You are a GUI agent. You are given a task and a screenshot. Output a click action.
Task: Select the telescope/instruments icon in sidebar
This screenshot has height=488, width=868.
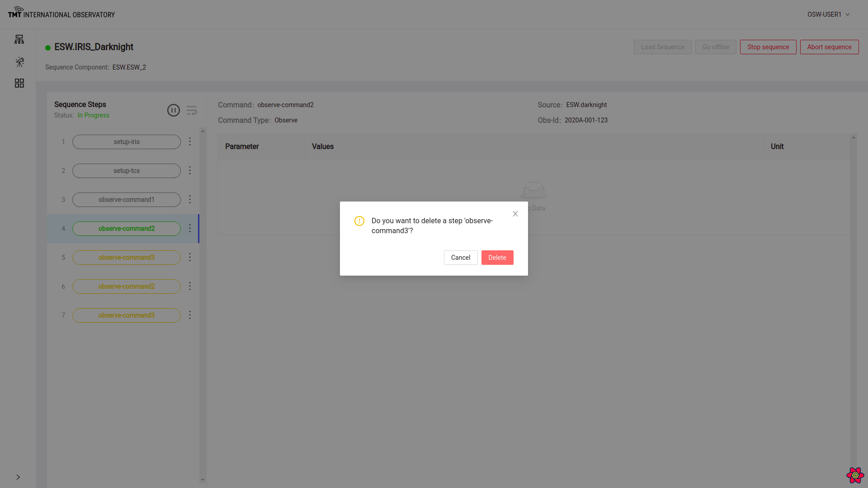(19, 61)
